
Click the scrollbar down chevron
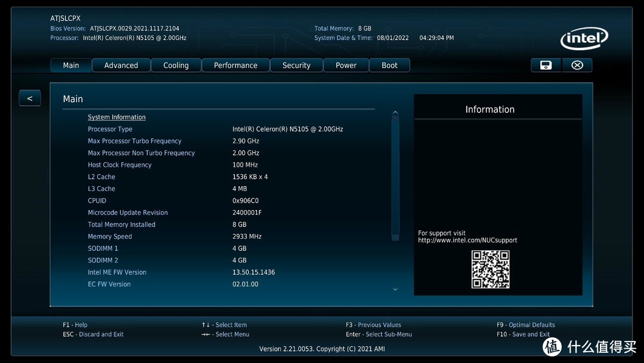395,289
